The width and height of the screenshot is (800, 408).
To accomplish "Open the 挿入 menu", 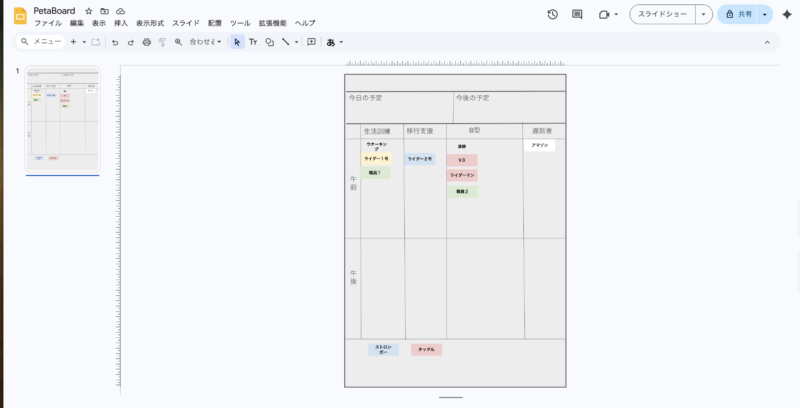I will tap(121, 22).
